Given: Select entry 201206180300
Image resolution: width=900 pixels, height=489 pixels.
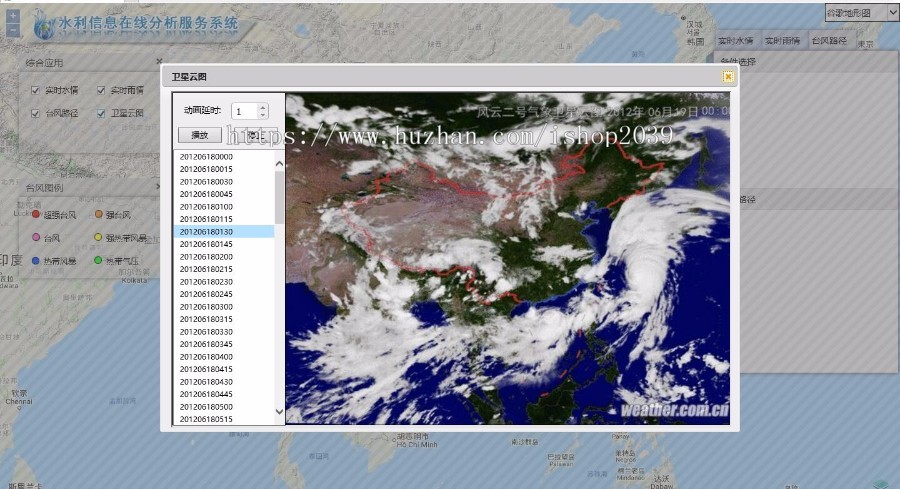Looking at the screenshot, I should (224, 306).
